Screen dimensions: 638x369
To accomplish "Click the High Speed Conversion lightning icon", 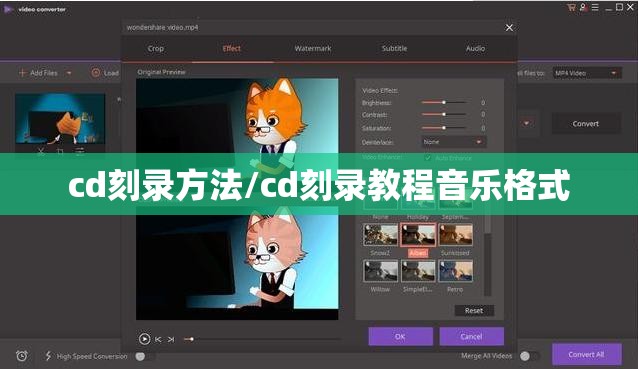I will tap(48, 356).
